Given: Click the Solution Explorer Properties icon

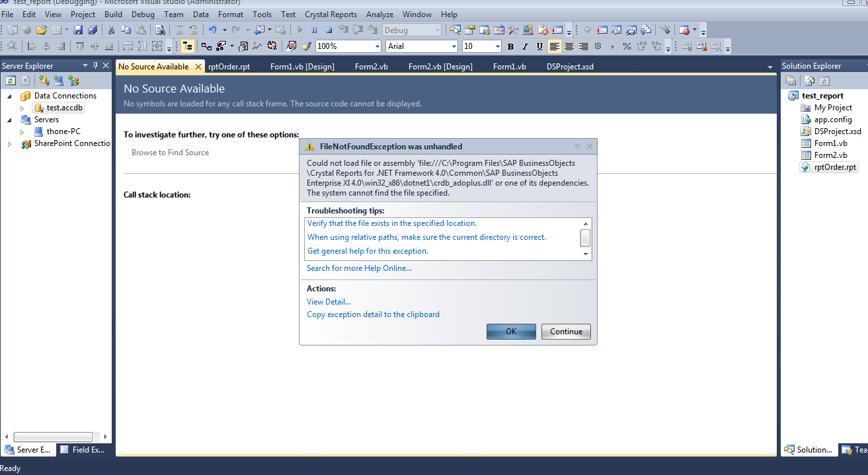Looking at the screenshot, I should click(x=791, y=81).
